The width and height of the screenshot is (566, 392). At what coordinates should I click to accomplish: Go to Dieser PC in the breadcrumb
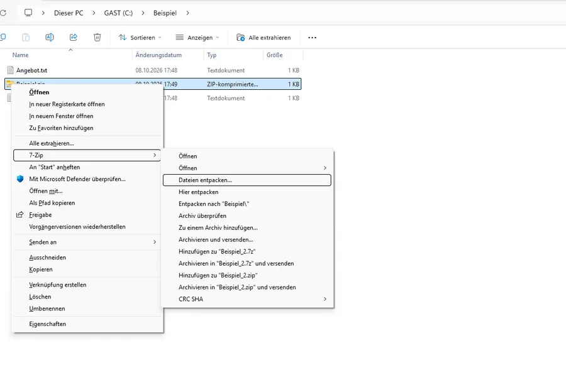coord(69,13)
